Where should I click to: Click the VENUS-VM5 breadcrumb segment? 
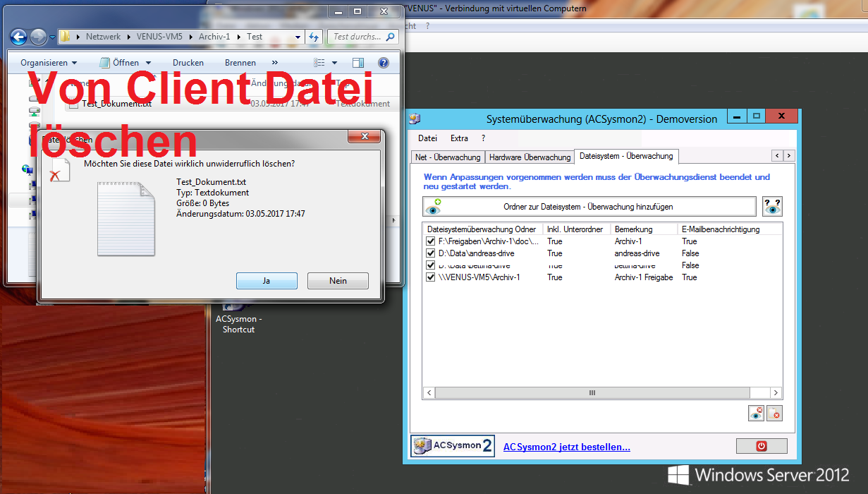pyautogui.click(x=159, y=37)
